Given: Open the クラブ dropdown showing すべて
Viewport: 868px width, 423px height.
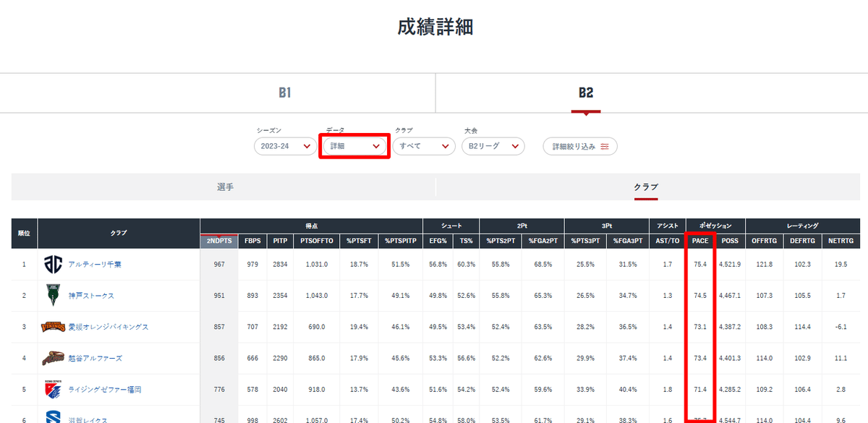Looking at the screenshot, I should pyautogui.click(x=424, y=146).
